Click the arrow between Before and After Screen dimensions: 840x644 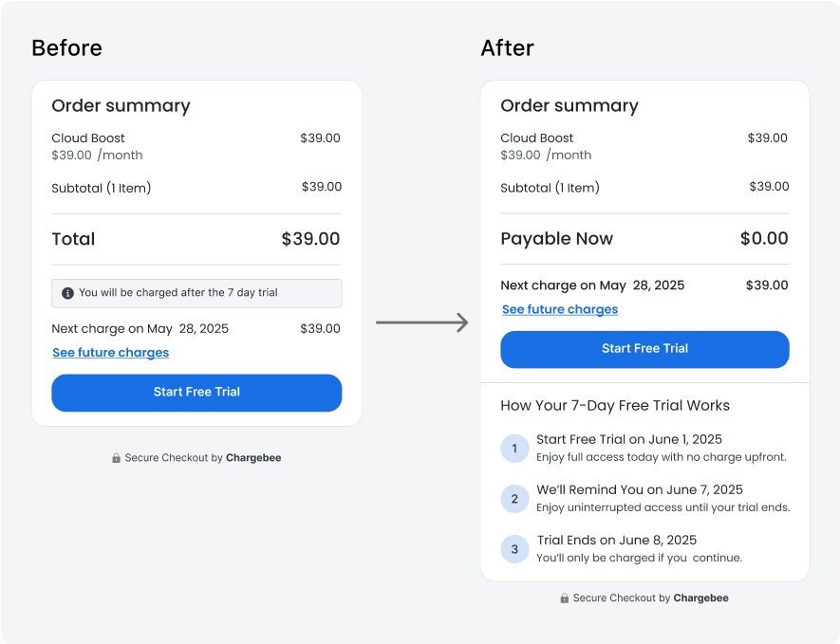[422, 322]
